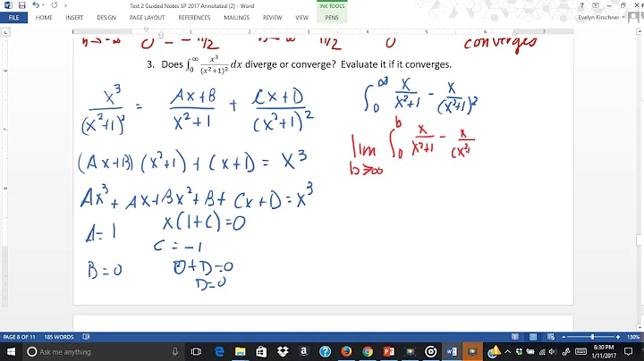Screen dimensions: 644x361
Task: Click the scroll down arrow on vertical scrollbar
Action: (640, 327)
